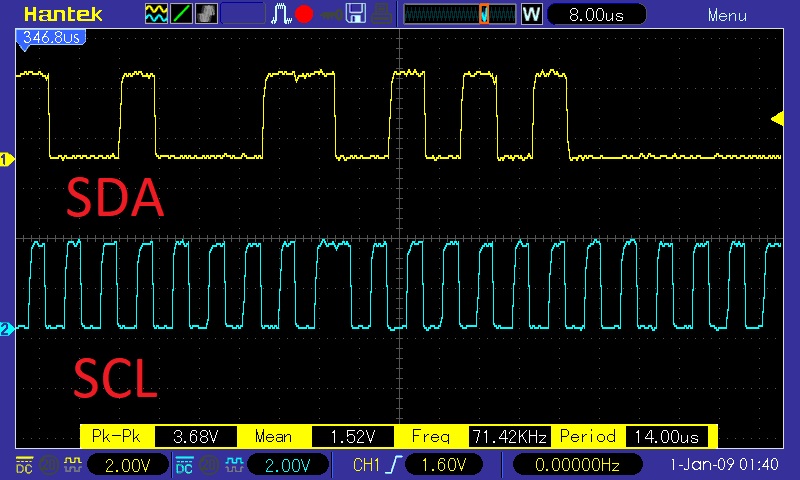
Task: Toggle the red record indicator
Action: 304,14
